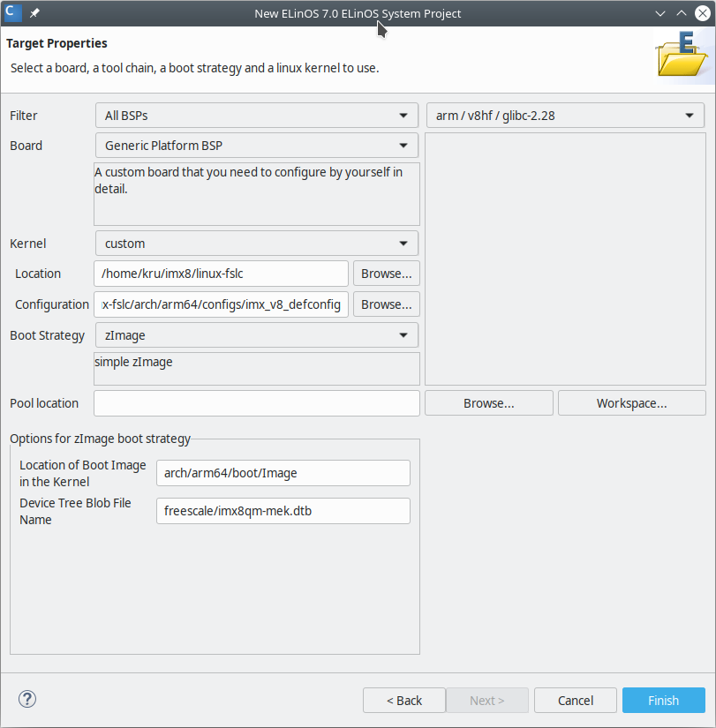
Task: Click the ELinOS folder wizard icon
Action: pos(682,54)
